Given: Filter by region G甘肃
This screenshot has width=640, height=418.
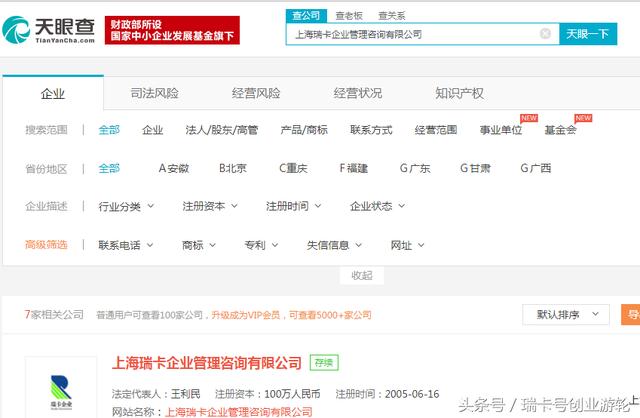Looking at the screenshot, I should (x=475, y=168).
